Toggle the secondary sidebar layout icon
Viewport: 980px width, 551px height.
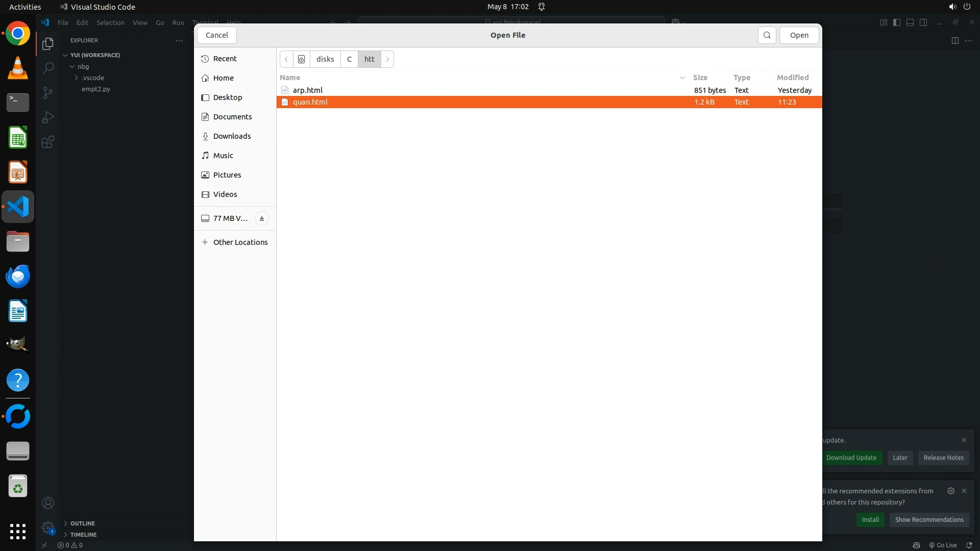923,22
